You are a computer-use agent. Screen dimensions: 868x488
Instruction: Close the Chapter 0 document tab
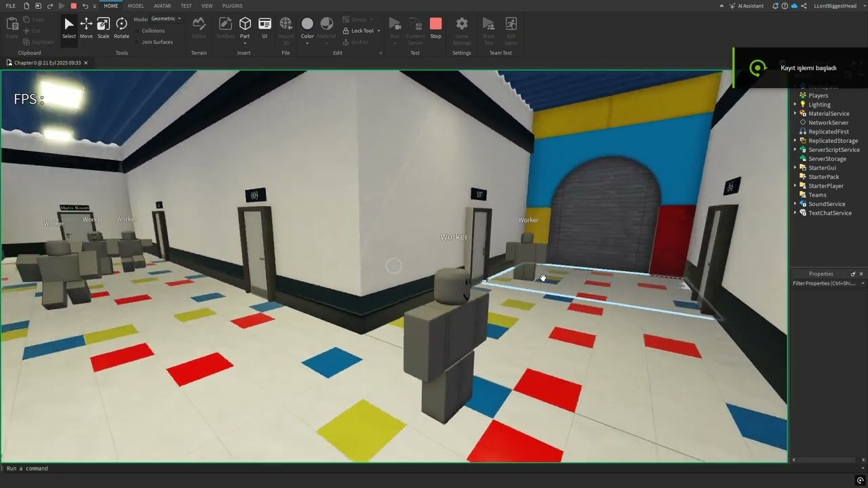(x=85, y=62)
